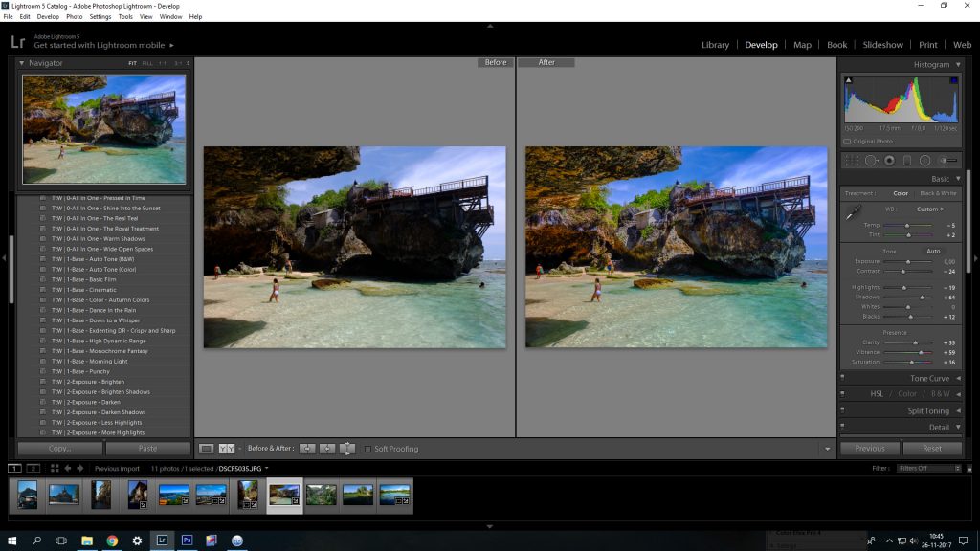This screenshot has height=551, width=980.
Task: Toggle the Detail panel switch
Action: pos(842,427)
